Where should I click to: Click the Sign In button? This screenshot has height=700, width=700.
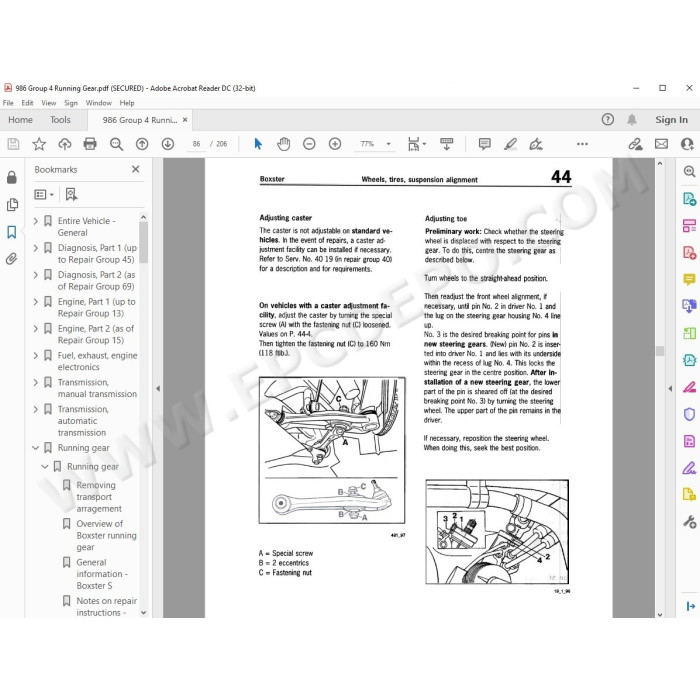(x=671, y=120)
